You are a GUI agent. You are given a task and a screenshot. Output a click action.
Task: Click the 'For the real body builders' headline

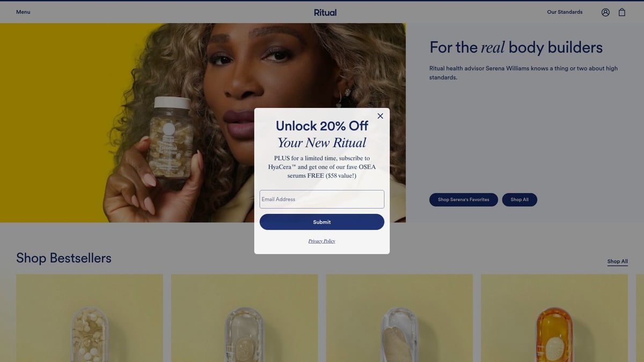click(x=516, y=47)
